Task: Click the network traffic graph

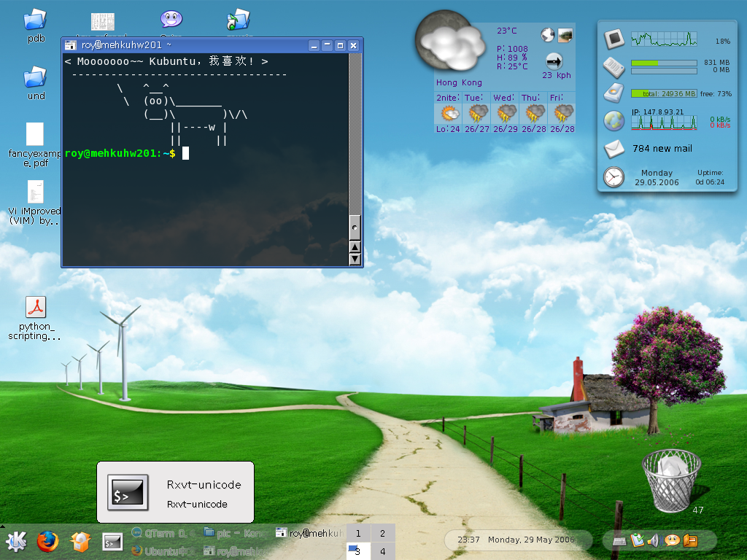Action: [x=664, y=122]
